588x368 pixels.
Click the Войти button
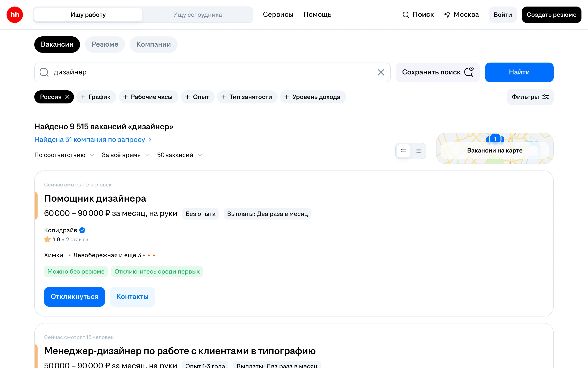click(502, 15)
